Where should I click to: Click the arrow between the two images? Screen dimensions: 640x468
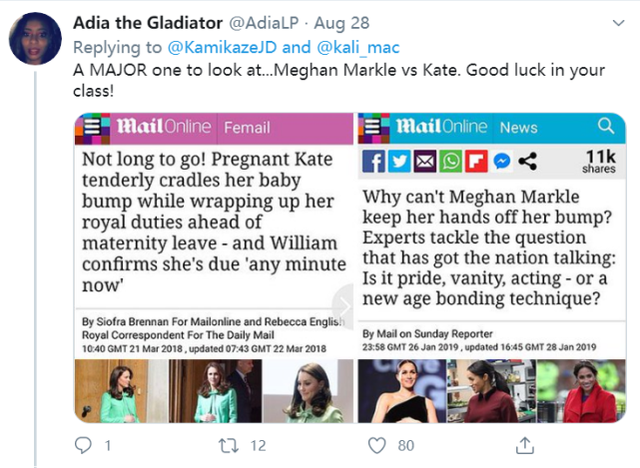(x=345, y=302)
